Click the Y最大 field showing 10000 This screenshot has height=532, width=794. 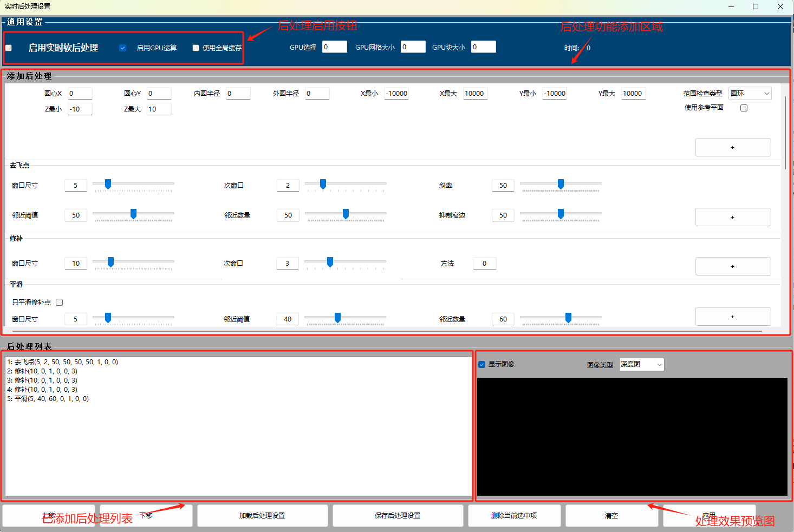(634, 94)
